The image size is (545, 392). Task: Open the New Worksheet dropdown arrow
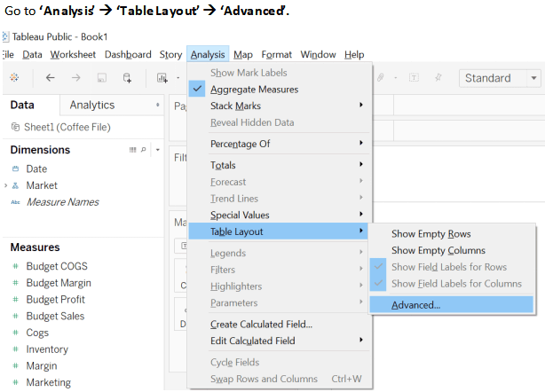pos(178,78)
